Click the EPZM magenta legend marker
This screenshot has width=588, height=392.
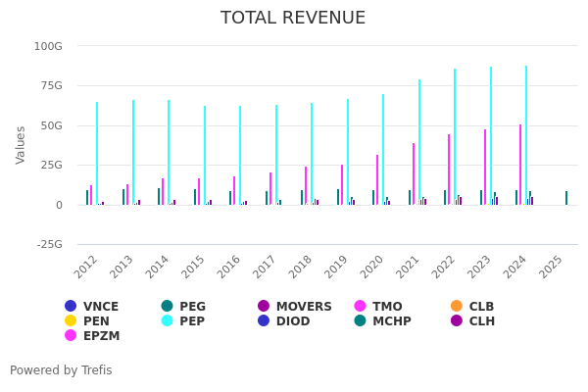click(71, 336)
